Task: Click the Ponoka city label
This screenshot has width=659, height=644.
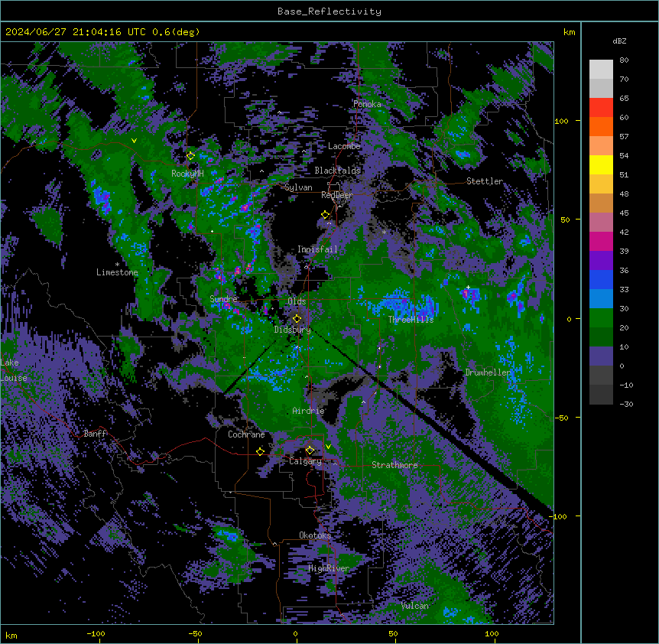Action: (367, 104)
